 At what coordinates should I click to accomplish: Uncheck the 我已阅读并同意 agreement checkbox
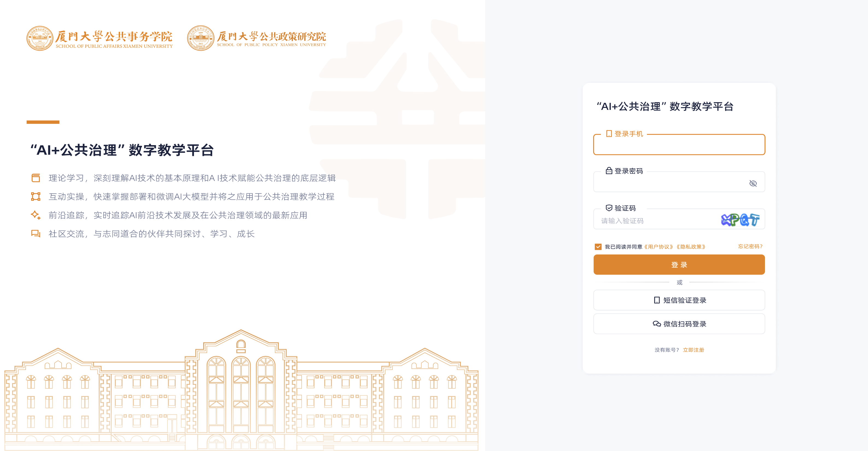598,247
